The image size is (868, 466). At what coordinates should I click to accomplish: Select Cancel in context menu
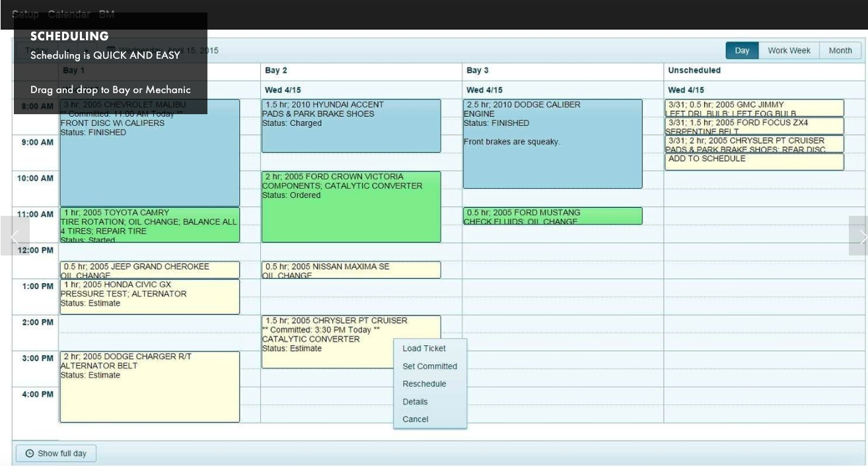click(x=416, y=419)
